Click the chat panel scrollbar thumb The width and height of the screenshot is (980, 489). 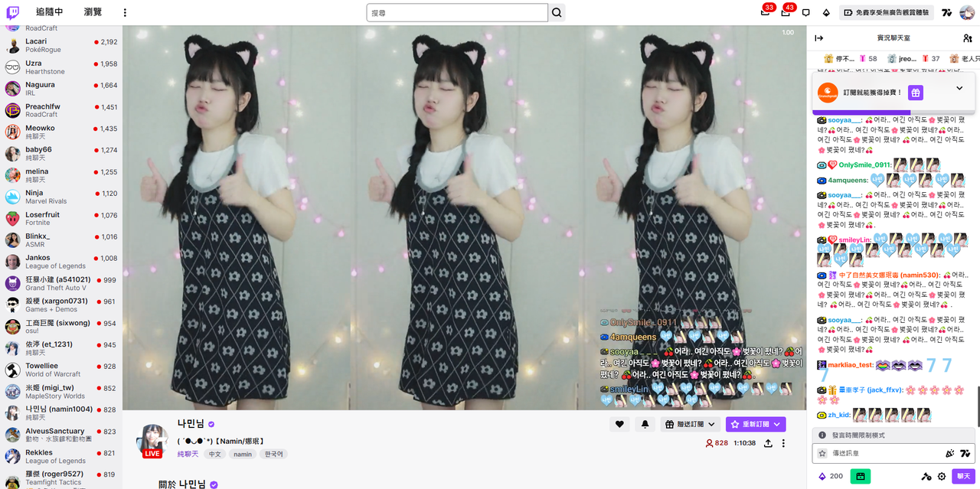pyautogui.click(x=978, y=407)
